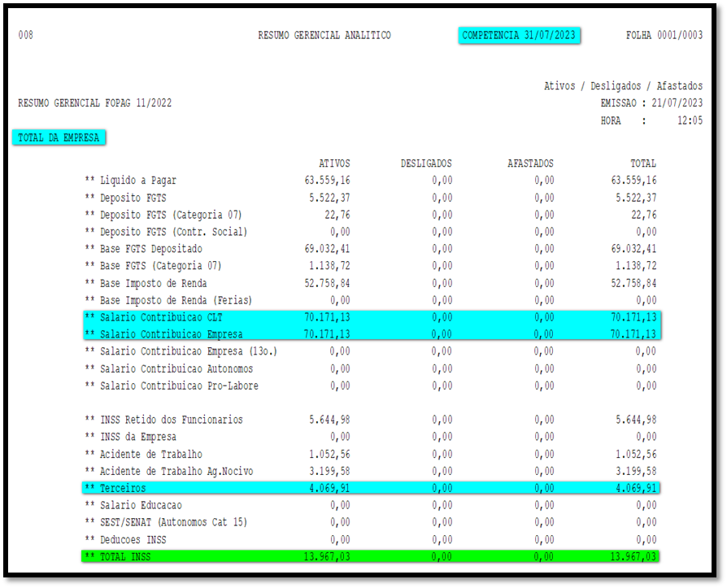The image size is (727, 588).
Task: Select Acidente de Trabalho ativos value 1.052,56
Action: [x=329, y=455]
